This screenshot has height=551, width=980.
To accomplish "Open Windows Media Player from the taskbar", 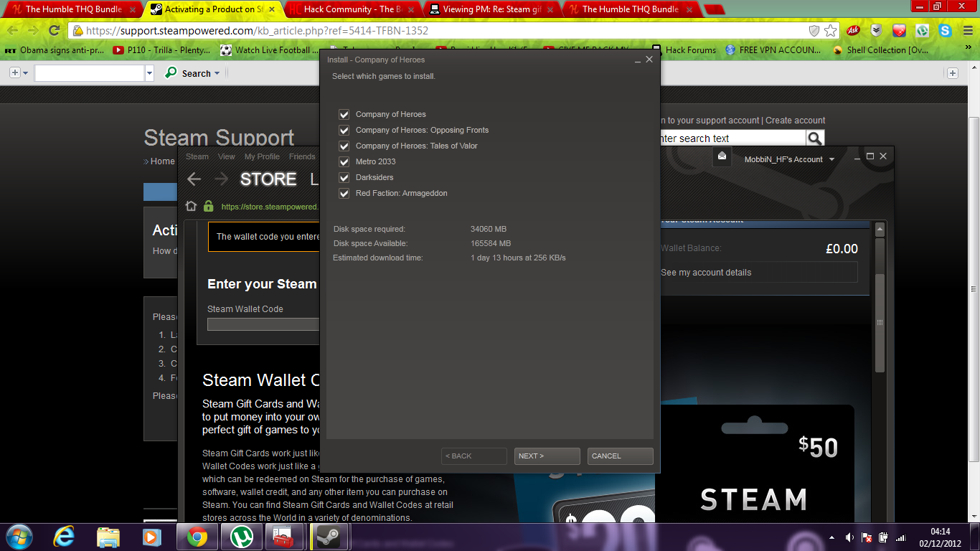I will click(151, 537).
